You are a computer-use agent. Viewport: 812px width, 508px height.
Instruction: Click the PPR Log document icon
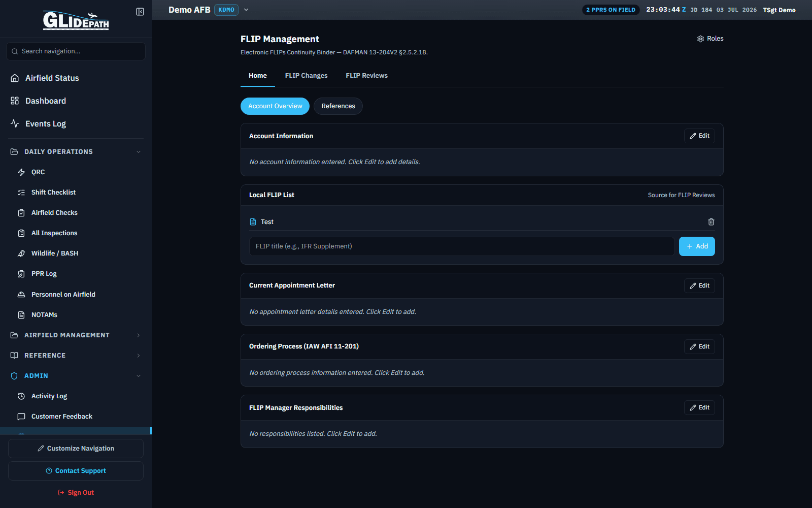(21, 274)
